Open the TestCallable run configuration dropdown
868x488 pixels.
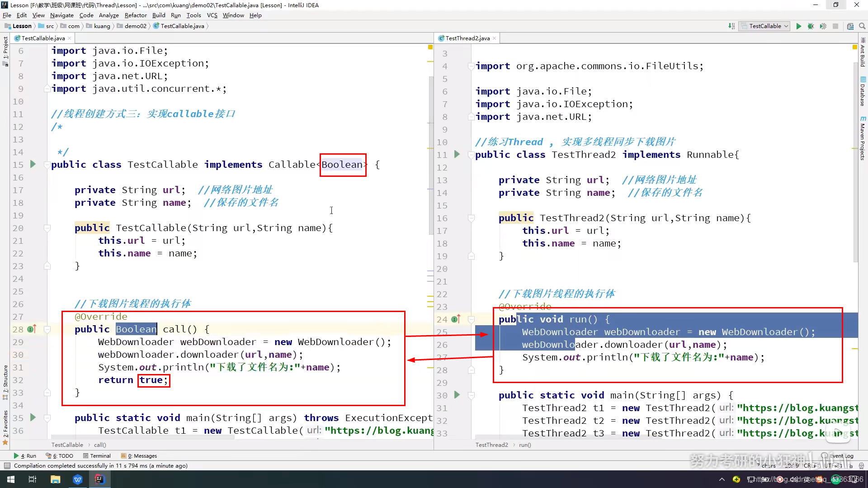coord(765,26)
